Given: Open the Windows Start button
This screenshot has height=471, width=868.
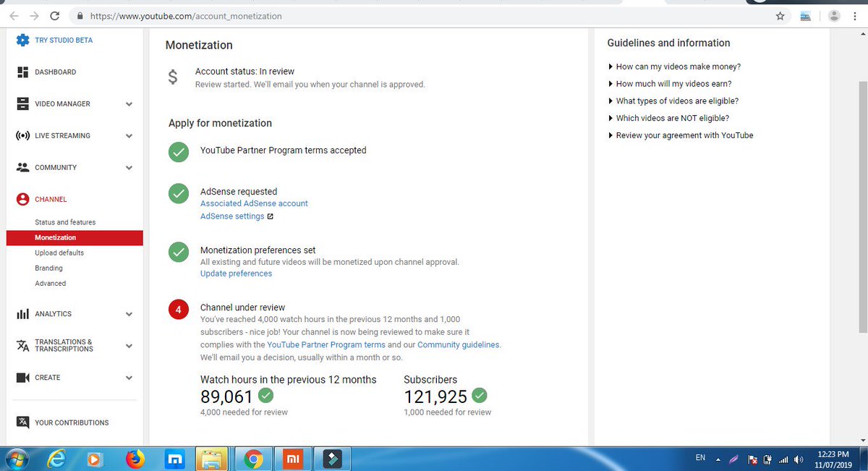Looking at the screenshot, I should 15,459.
